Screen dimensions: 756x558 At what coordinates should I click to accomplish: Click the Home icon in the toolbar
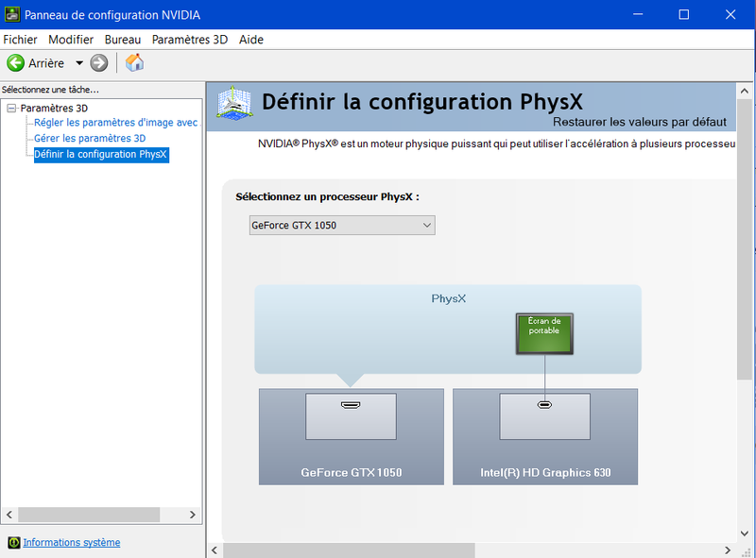[x=135, y=63]
